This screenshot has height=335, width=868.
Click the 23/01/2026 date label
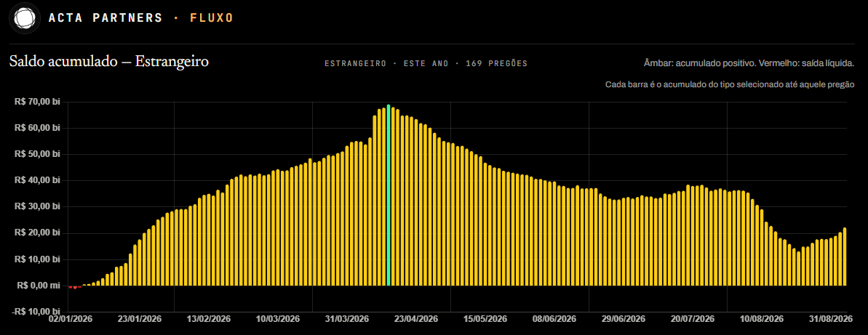[140, 320]
